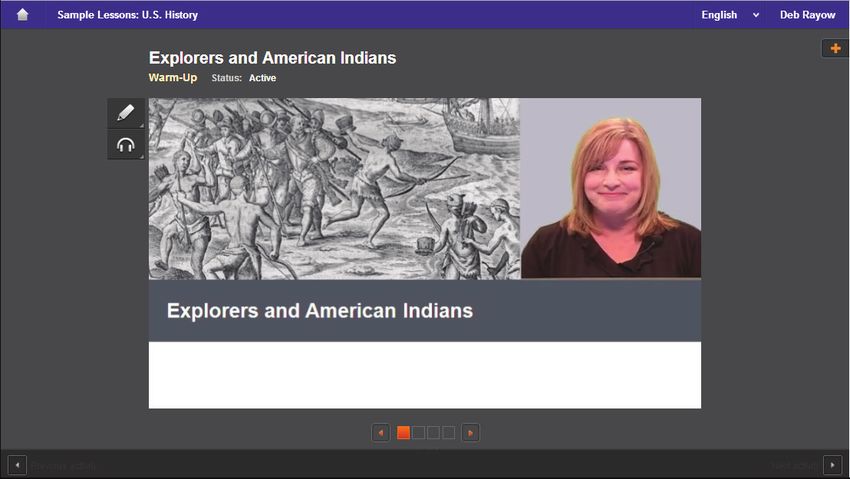The height and width of the screenshot is (479, 850).
Task: Click the slide title Explorers and American Indians
Action: tap(320, 310)
